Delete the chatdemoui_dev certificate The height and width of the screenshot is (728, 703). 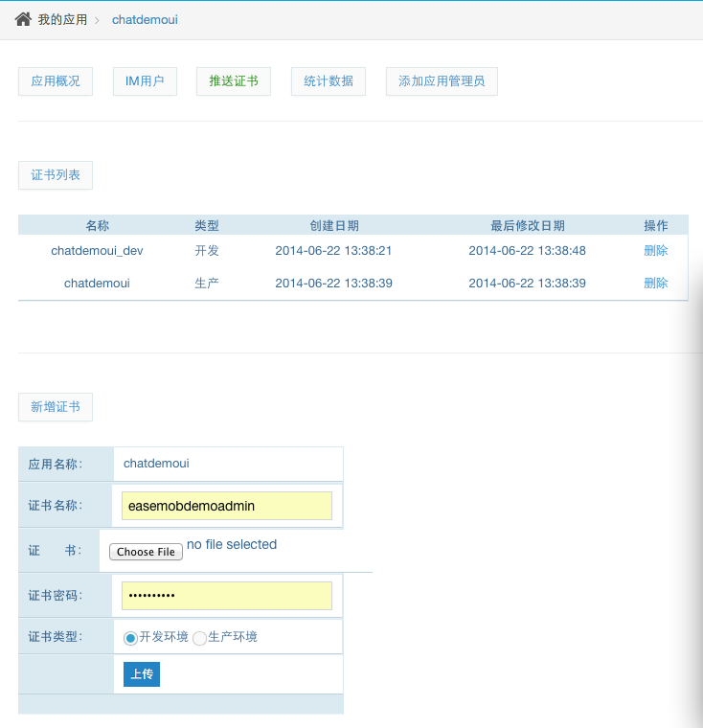tap(656, 251)
